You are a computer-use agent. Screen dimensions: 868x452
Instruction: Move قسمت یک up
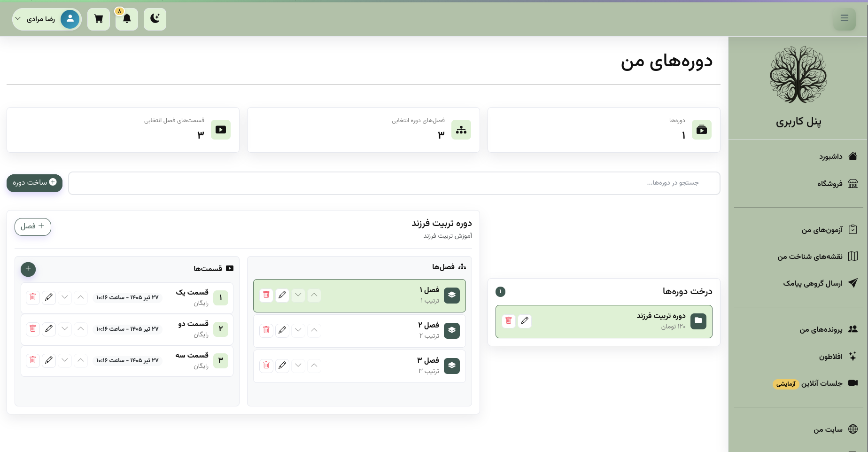tap(81, 297)
